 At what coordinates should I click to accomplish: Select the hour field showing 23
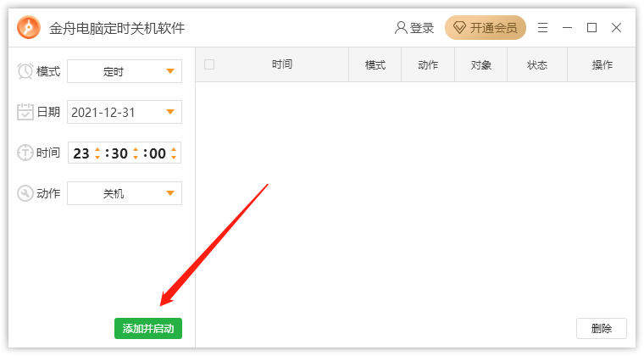pos(81,153)
